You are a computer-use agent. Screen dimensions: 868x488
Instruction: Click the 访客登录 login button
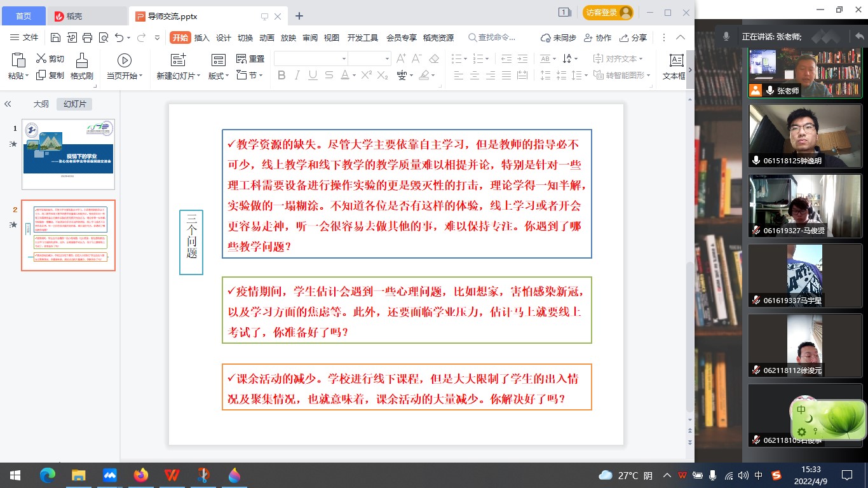click(x=607, y=13)
